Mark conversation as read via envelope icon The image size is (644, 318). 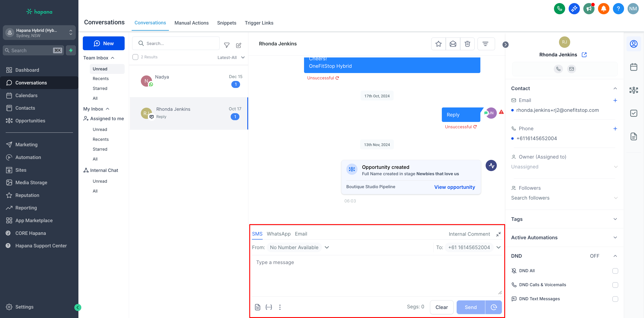click(453, 44)
